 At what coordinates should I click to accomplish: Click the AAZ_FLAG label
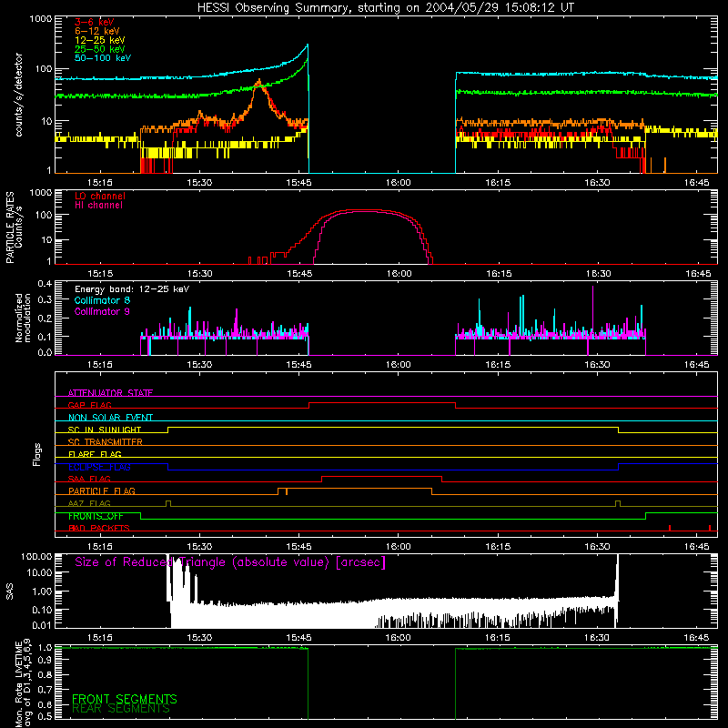click(x=89, y=503)
